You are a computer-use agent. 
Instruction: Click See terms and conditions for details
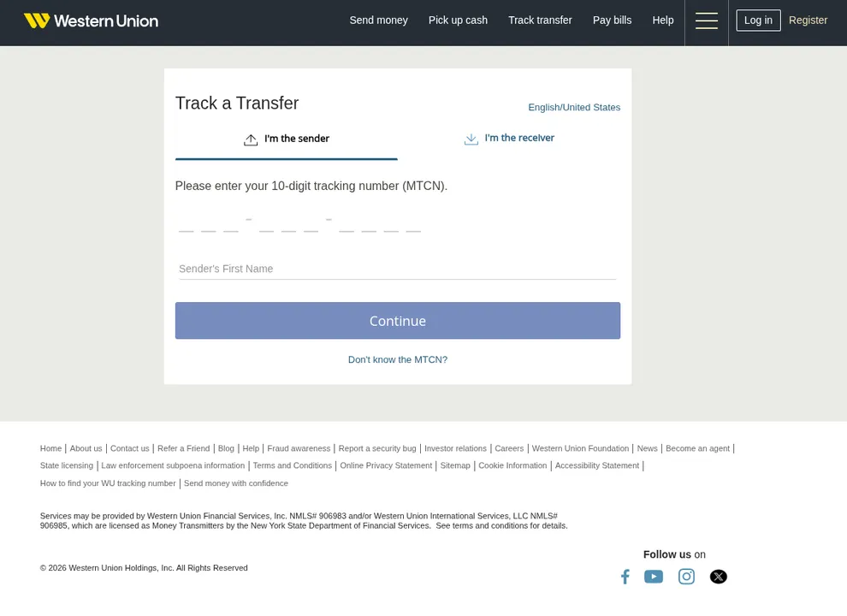pos(502,526)
